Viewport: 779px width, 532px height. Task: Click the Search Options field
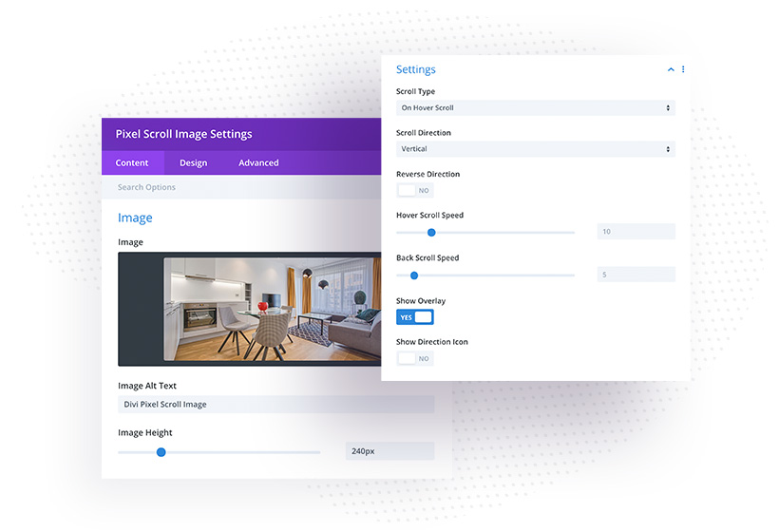241,187
